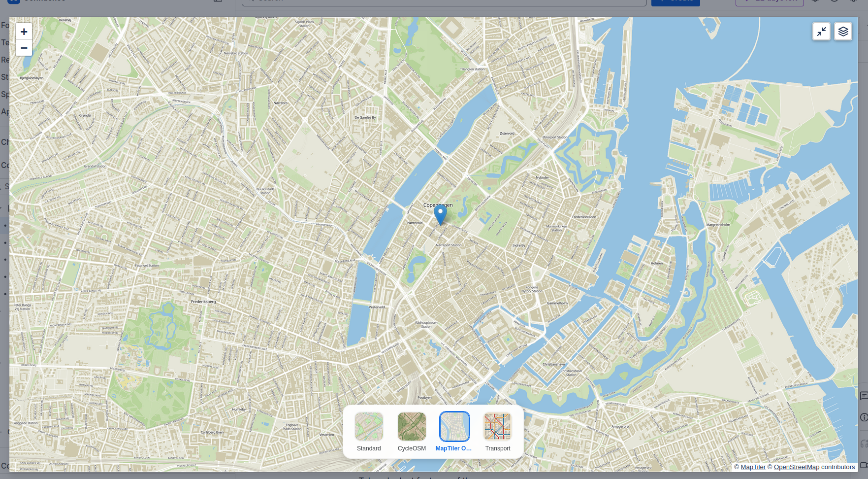Switch to the CycleOSM basemap
This screenshot has width=868, height=479.
pyautogui.click(x=412, y=427)
